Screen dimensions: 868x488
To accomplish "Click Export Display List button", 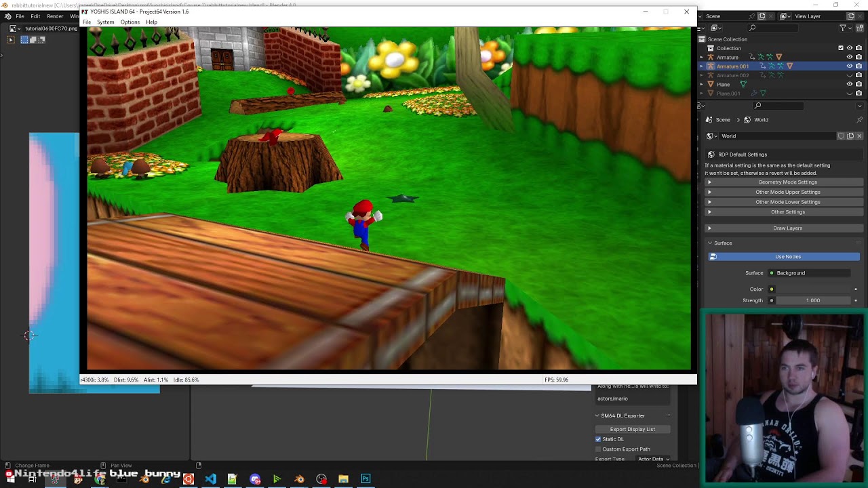I will [633, 429].
